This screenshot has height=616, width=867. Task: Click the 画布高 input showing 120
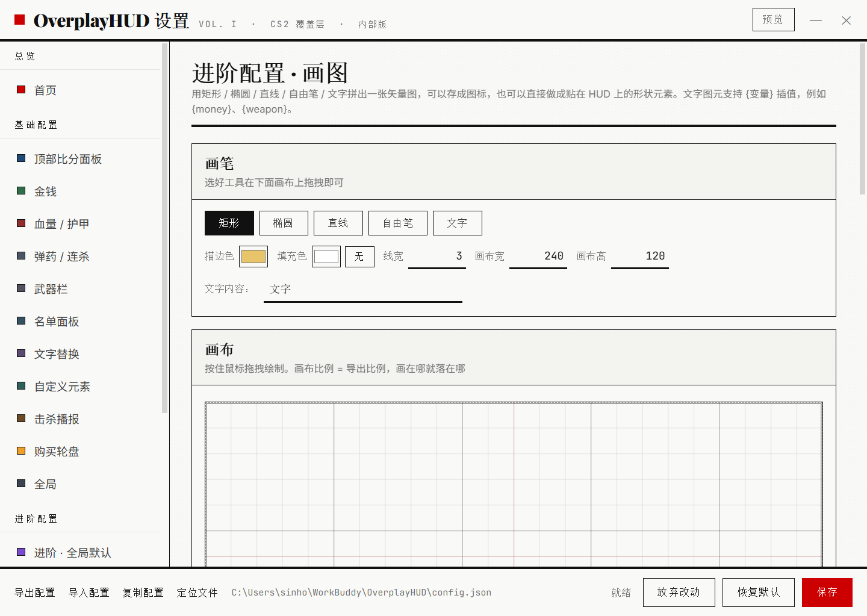point(640,257)
